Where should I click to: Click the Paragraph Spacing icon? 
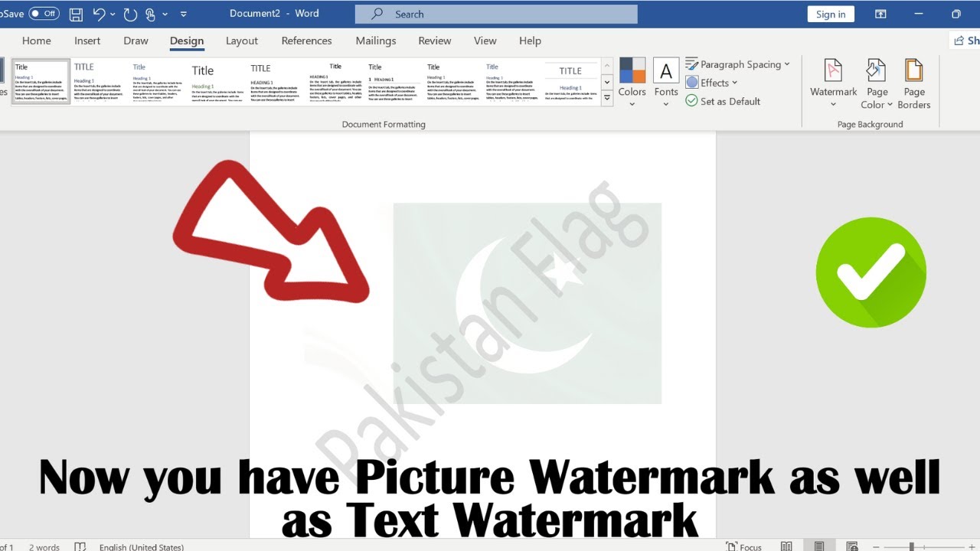(x=691, y=64)
